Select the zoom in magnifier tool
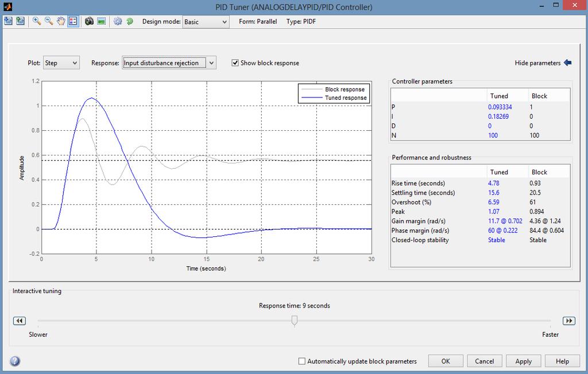The width and height of the screenshot is (588, 374). [x=36, y=21]
